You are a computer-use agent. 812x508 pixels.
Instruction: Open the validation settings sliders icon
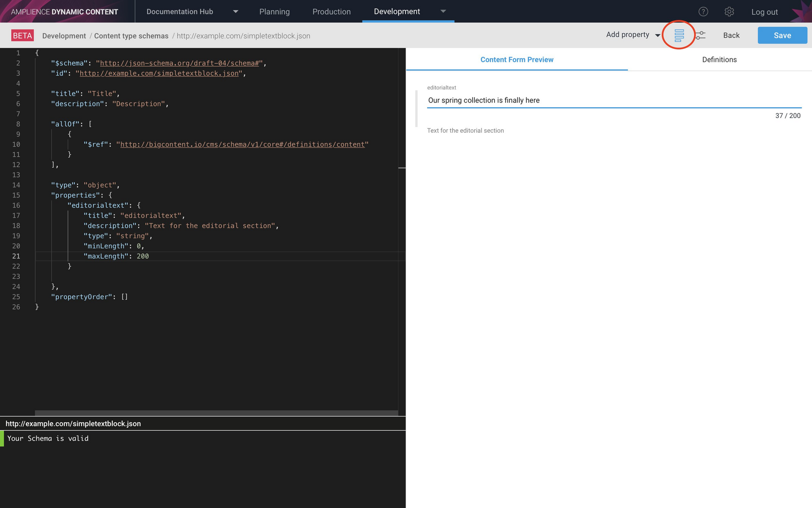click(x=700, y=35)
